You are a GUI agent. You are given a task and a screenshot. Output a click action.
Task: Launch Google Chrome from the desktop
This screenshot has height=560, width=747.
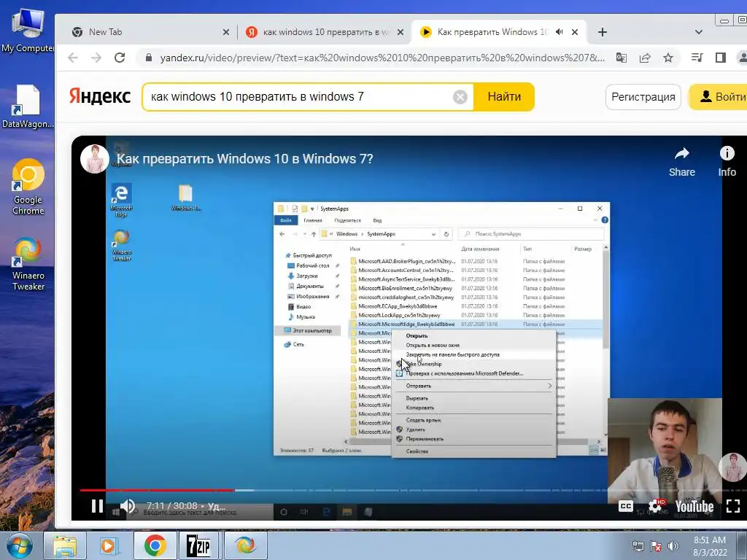(28, 187)
